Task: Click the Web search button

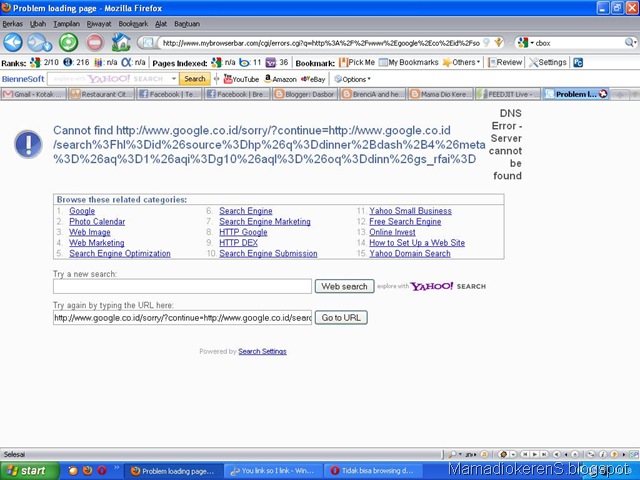Action: point(344,286)
